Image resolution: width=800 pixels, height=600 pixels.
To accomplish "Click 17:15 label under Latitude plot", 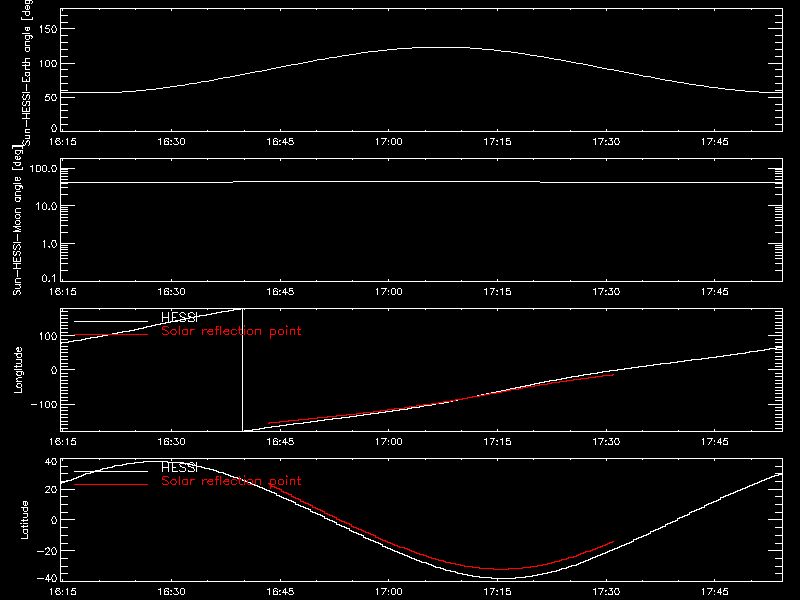I will [497, 592].
